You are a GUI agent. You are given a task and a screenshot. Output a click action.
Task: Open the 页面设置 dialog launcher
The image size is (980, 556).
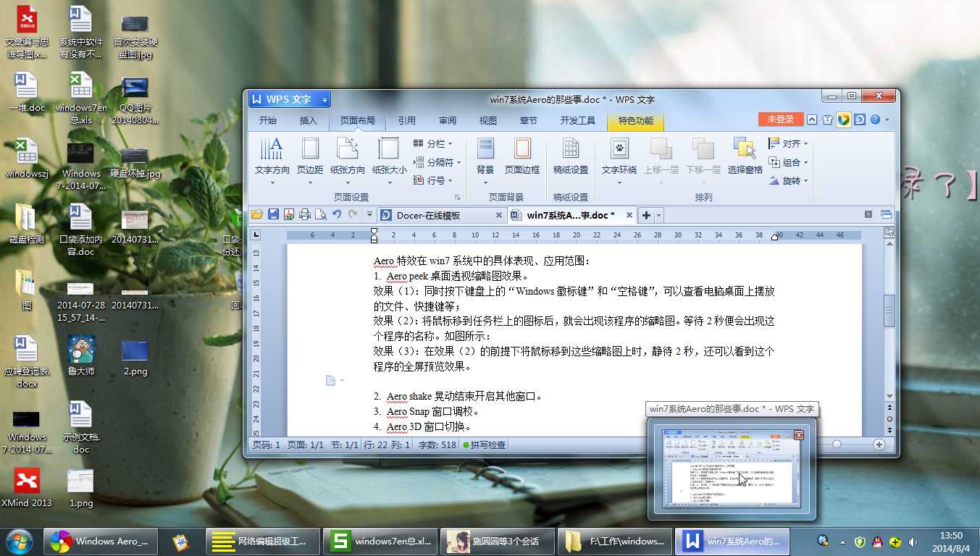(x=457, y=197)
